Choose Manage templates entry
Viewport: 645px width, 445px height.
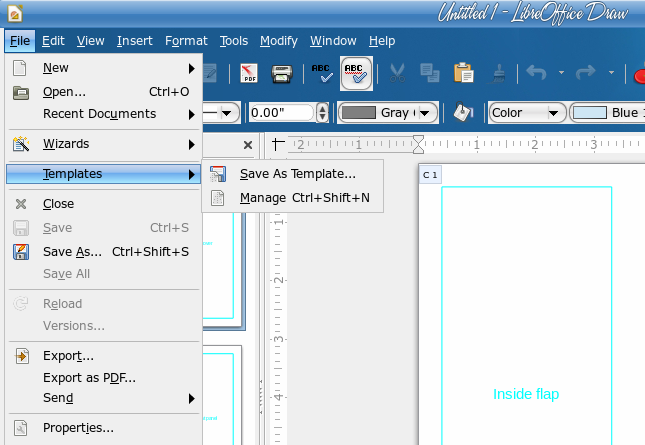tap(292, 198)
